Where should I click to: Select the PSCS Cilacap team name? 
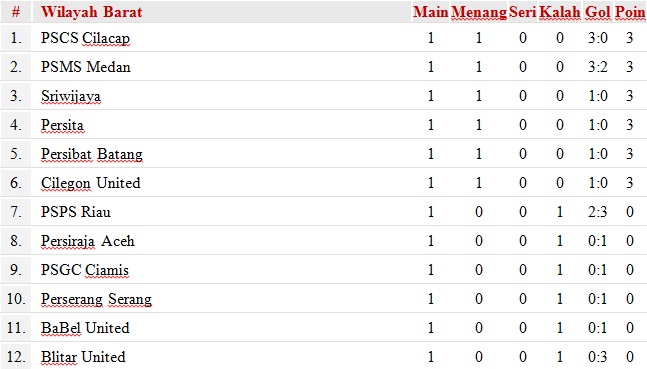tap(85, 38)
